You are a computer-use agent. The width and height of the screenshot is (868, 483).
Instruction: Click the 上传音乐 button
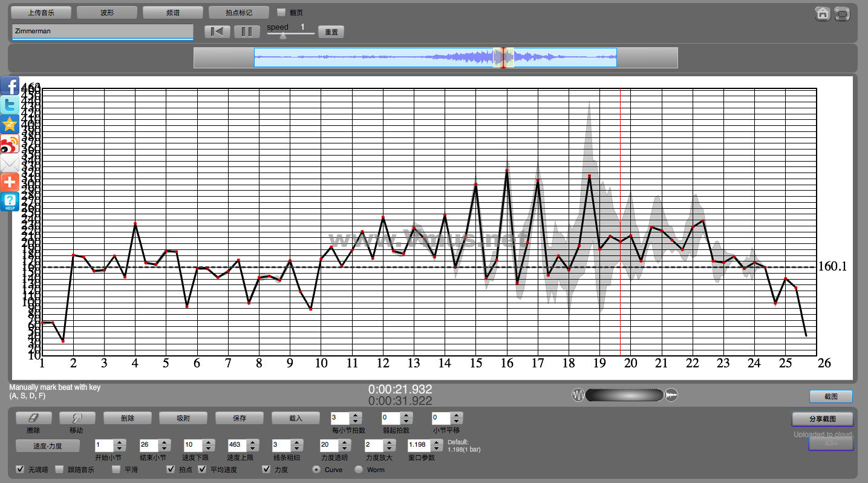(x=41, y=12)
